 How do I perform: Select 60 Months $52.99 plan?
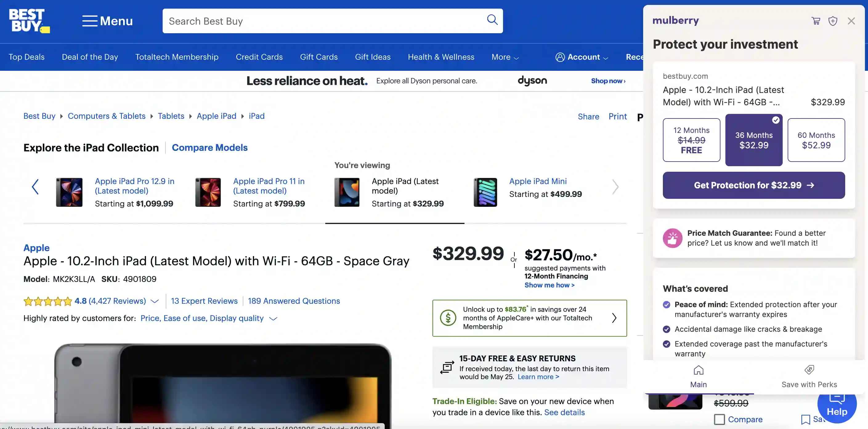(816, 140)
